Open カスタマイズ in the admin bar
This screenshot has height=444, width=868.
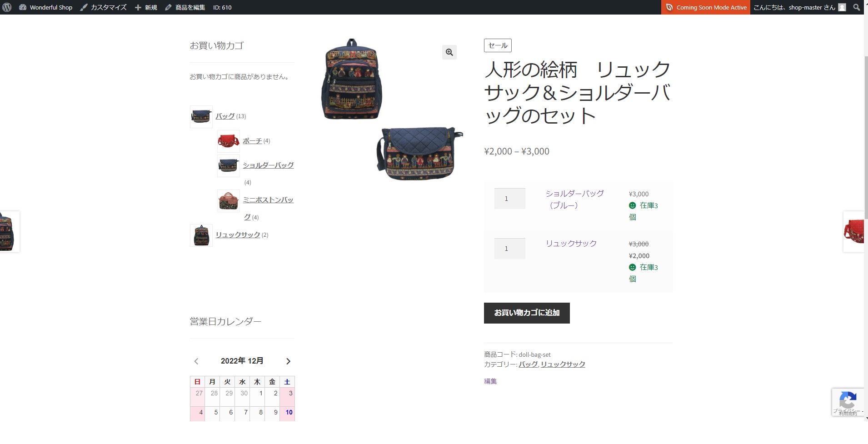(104, 7)
